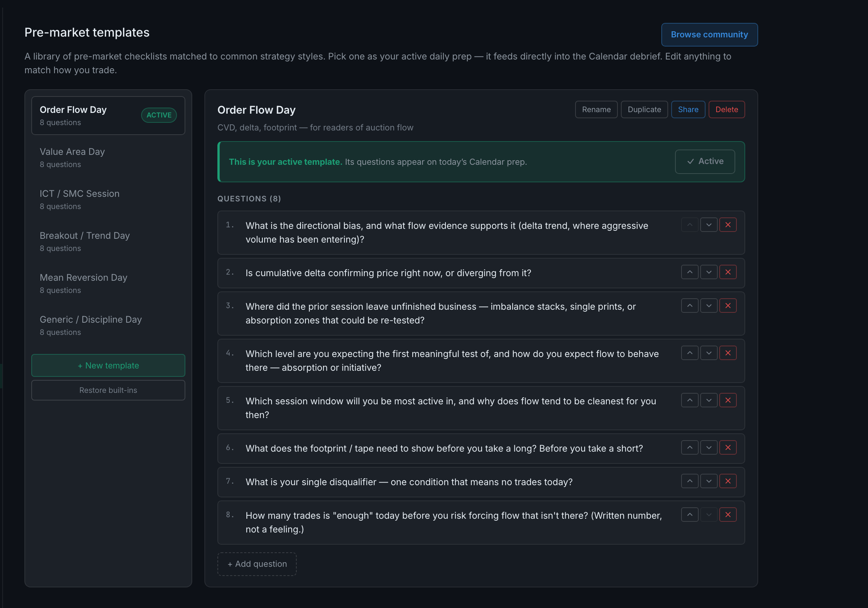
Task: Delete question 1 about directional bias
Action: [x=728, y=225]
